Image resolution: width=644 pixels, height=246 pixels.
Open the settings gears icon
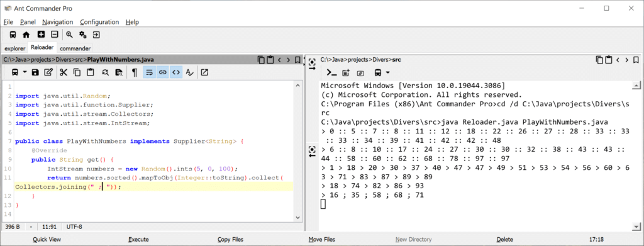83,35
